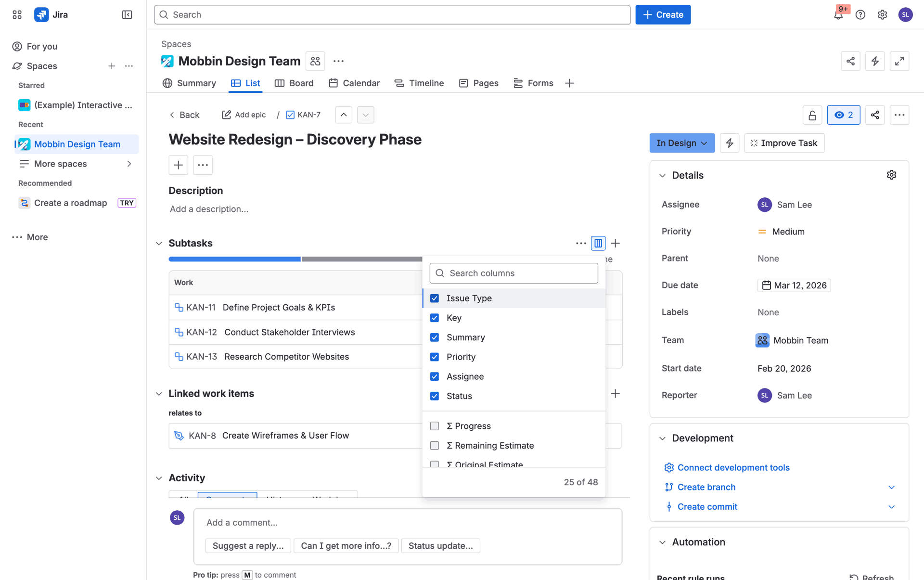Click the lock restriction icon
Viewport: 924px width, 580px height.
[812, 115]
